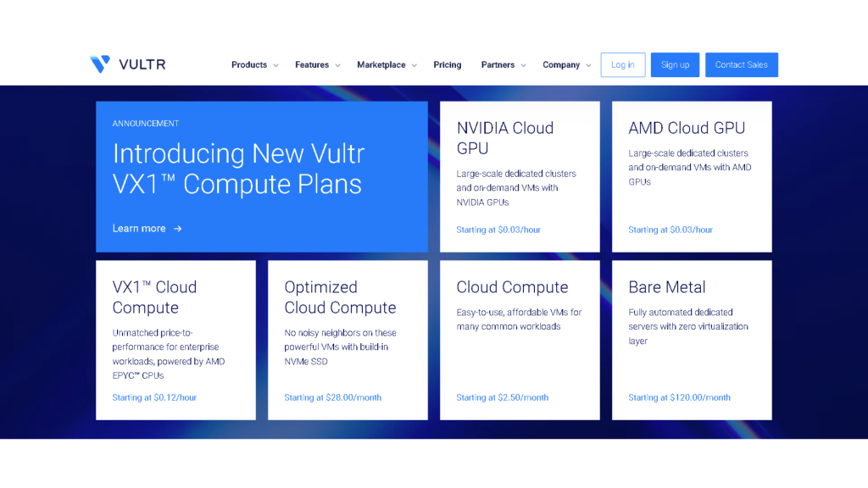This screenshot has height=488, width=868.
Task: Expand the Company dropdown chevron
Action: click(588, 65)
